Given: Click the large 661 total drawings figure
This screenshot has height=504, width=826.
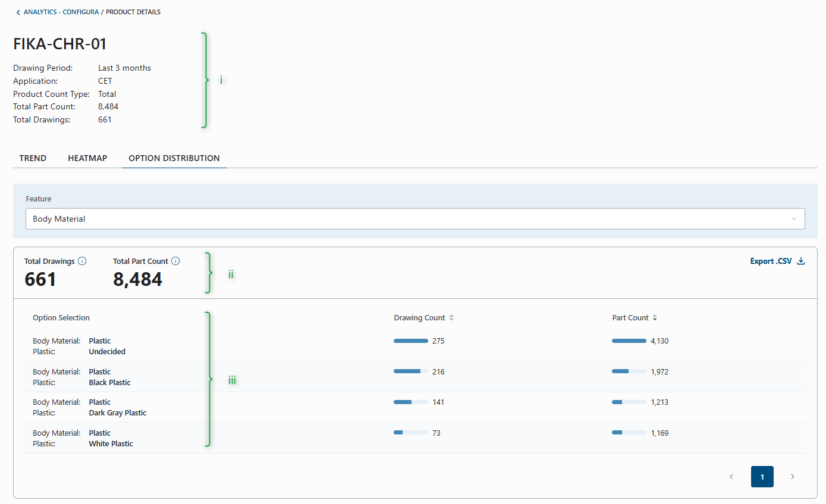Looking at the screenshot, I should point(40,279).
